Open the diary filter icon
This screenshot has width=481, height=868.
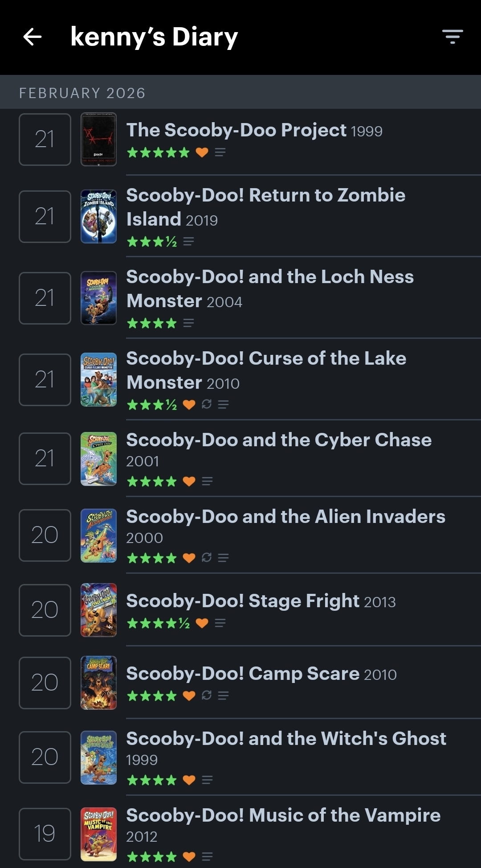[452, 37]
